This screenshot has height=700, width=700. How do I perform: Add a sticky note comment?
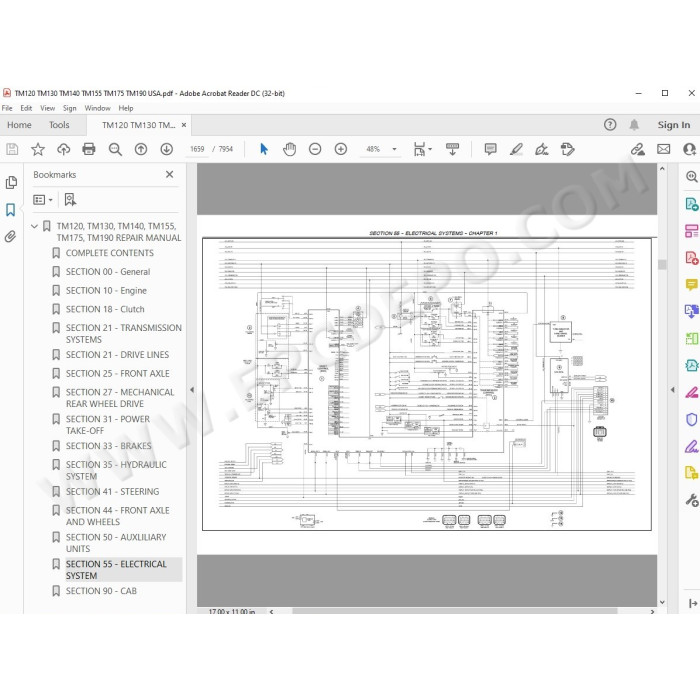click(490, 149)
